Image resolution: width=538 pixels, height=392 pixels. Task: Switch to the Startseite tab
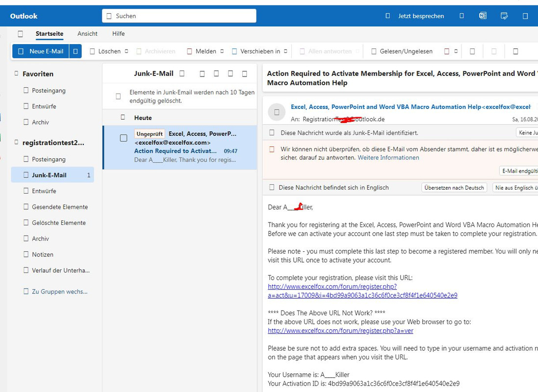pos(50,34)
